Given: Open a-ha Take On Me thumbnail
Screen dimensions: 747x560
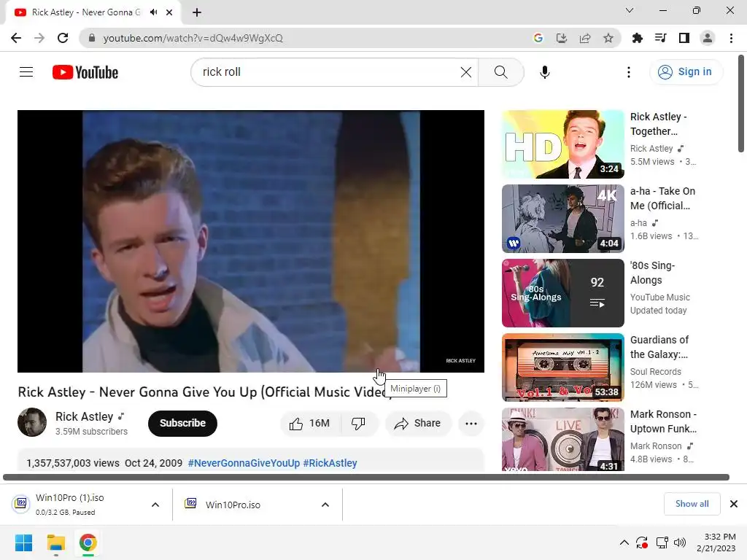Looking at the screenshot, I should coord(562,219).
